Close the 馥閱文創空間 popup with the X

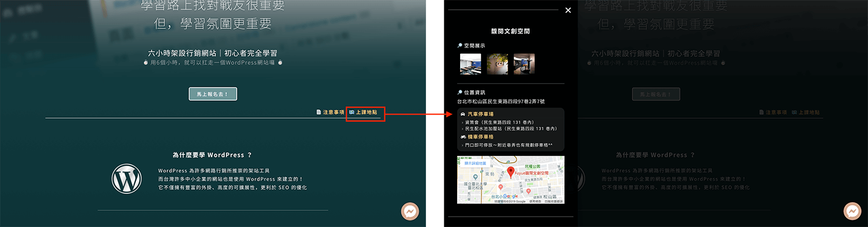pos(568,10)
